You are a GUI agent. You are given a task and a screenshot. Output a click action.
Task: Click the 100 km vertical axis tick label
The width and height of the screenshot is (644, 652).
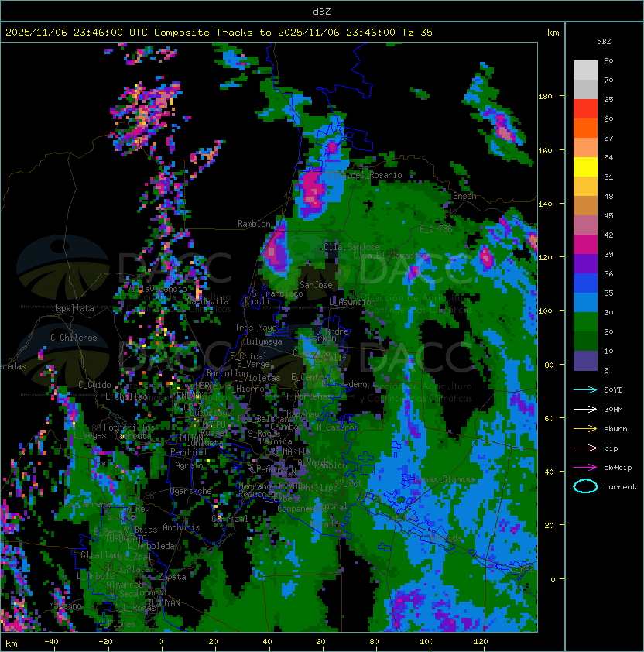[545, 311]
